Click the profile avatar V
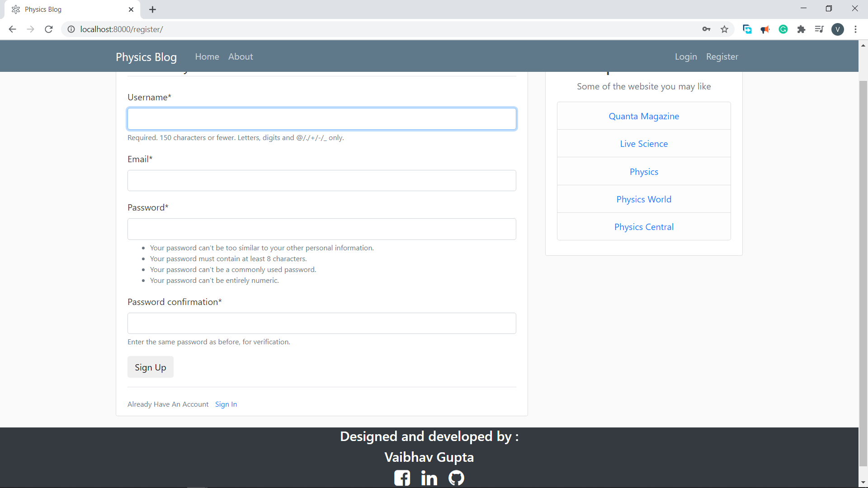The image size is (868, 488). click(838, 29)
